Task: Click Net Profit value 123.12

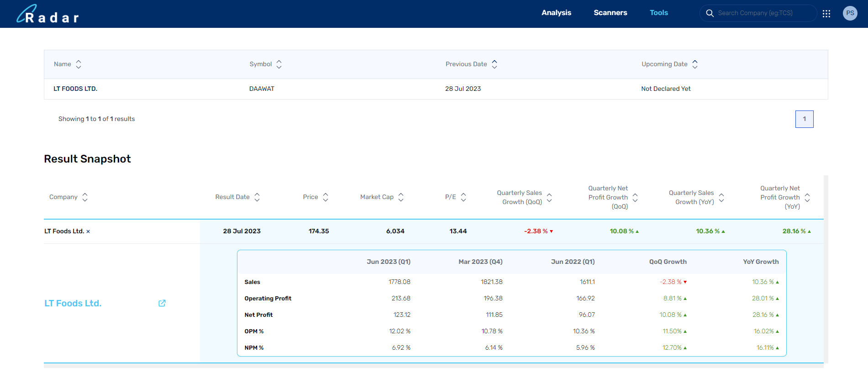Action: click(x=402, y=315)
